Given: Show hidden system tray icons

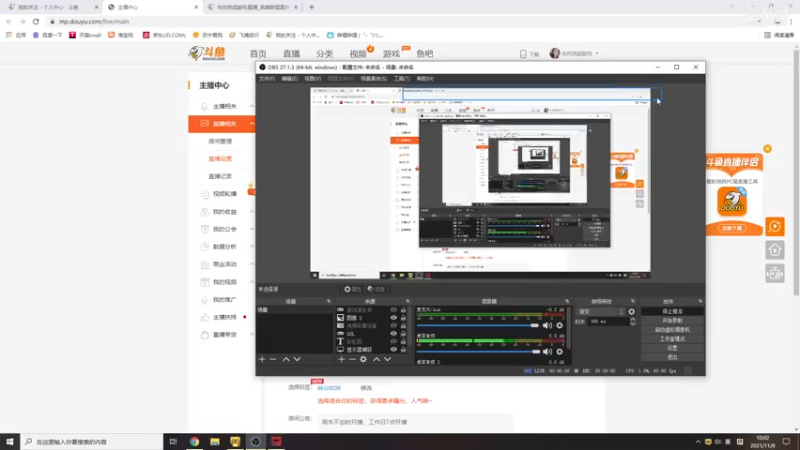Looking at the screenshot, I should click(697, 442).
